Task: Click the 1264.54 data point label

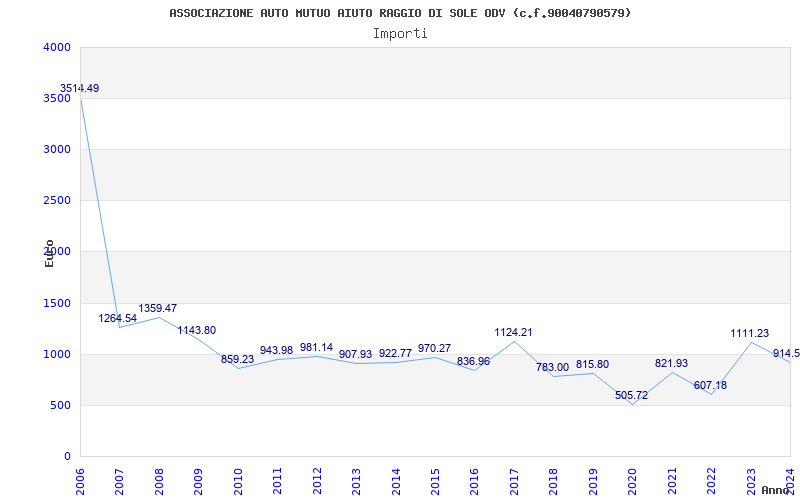Action: pyautogui.click(x=118, y=319)
